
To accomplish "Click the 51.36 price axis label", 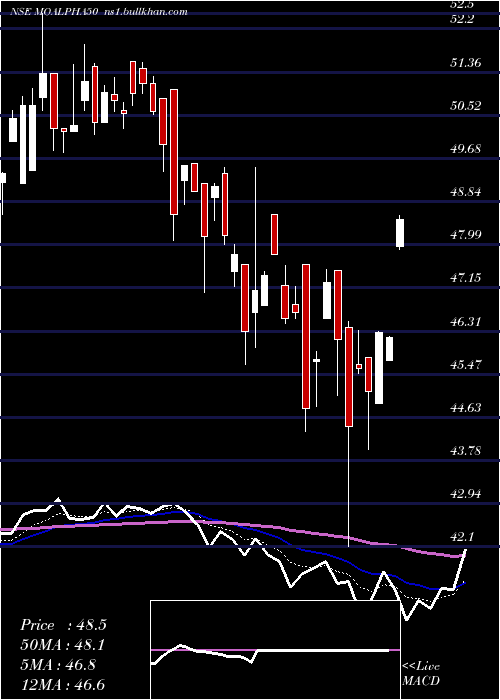I will (466, 62).
